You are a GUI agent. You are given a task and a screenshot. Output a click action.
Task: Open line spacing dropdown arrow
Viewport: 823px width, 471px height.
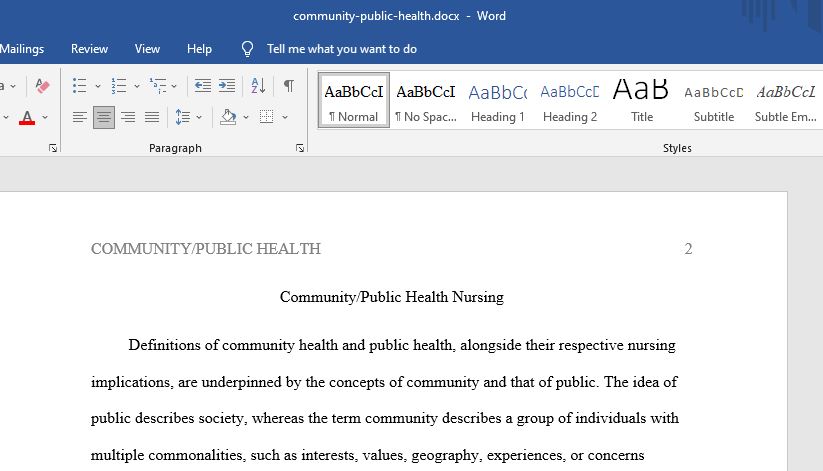(x=199, y=117)
